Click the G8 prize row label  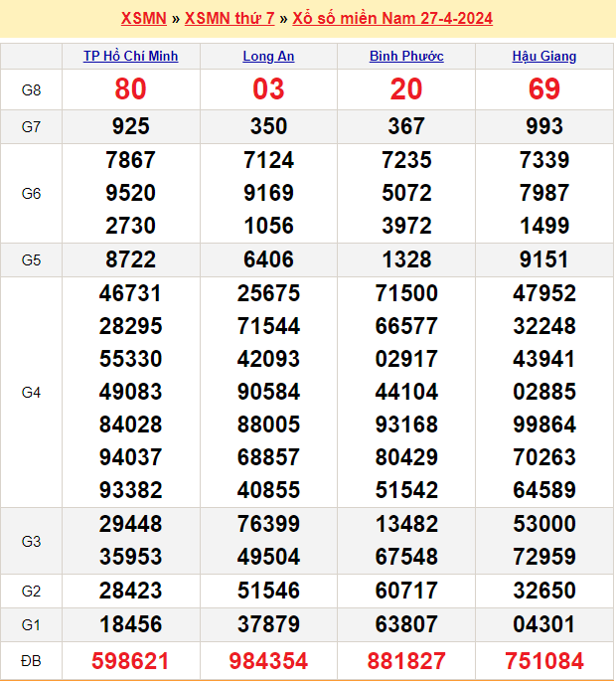[x=31, y=89]
